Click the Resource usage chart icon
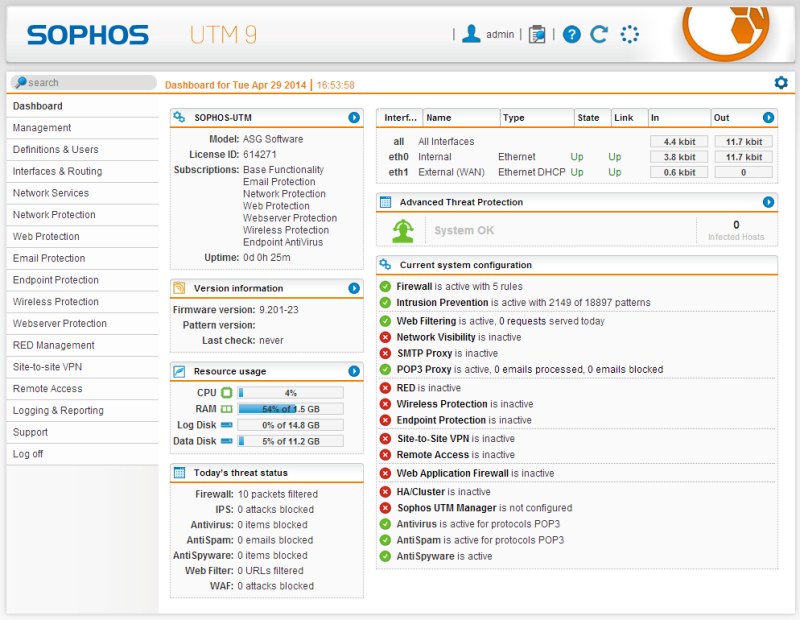 tap(179, 371)
